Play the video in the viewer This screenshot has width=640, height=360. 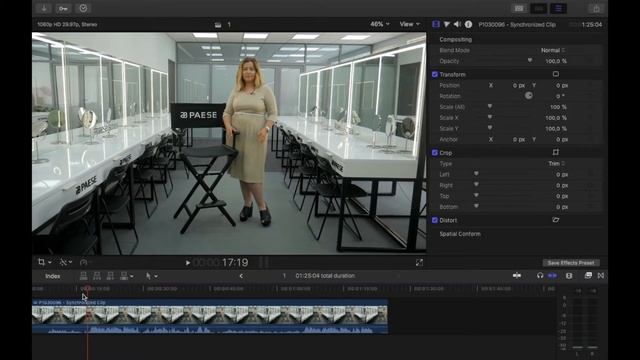click(187, 263)
